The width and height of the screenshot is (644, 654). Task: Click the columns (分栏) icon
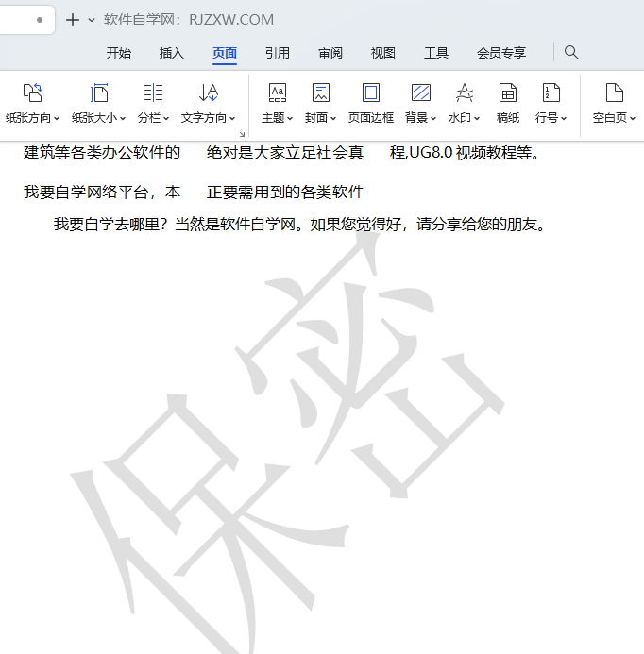tap(153, 92)
